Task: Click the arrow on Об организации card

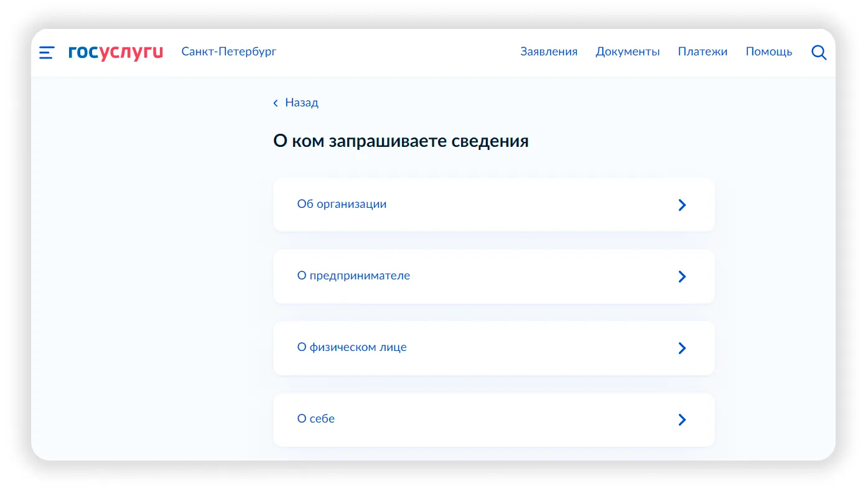Action: pyautogui.click(x=682, y=205)
